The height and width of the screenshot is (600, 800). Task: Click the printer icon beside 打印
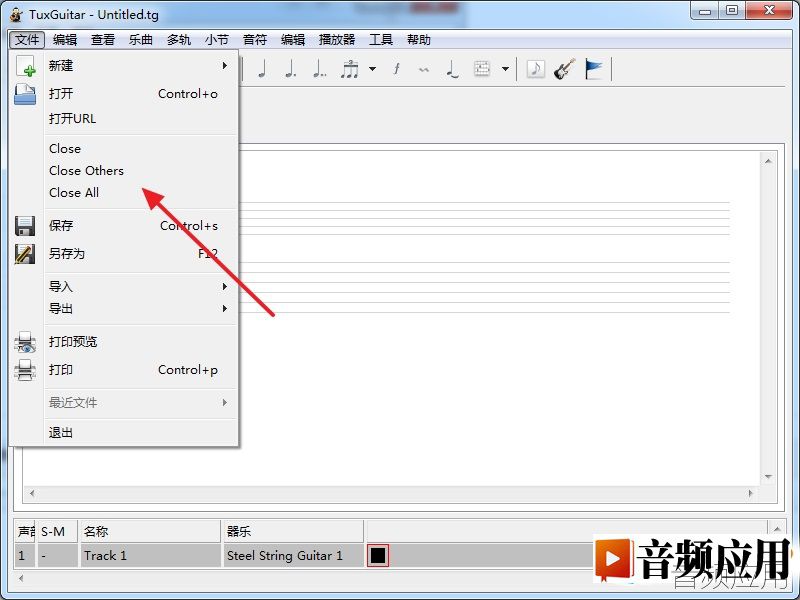[x=25, y=370]
